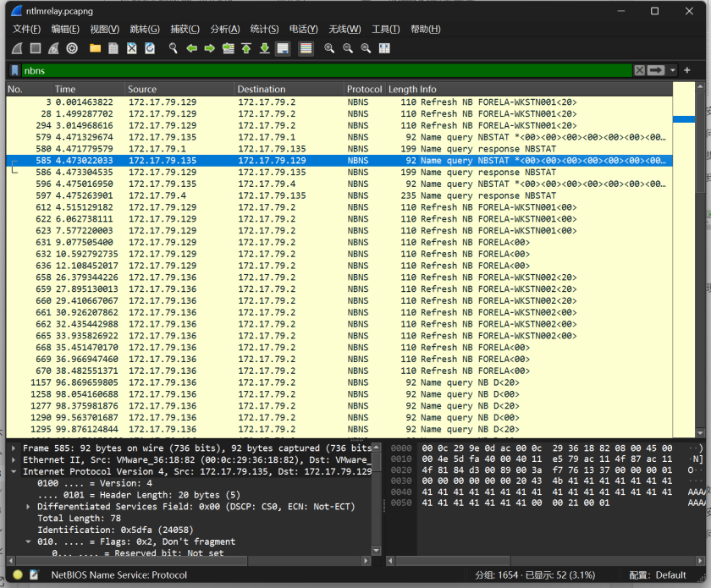The height and width of the screenshot is (588, 711).
Task: Open the 统计(S) menu
Action: (x=264, y=29)
